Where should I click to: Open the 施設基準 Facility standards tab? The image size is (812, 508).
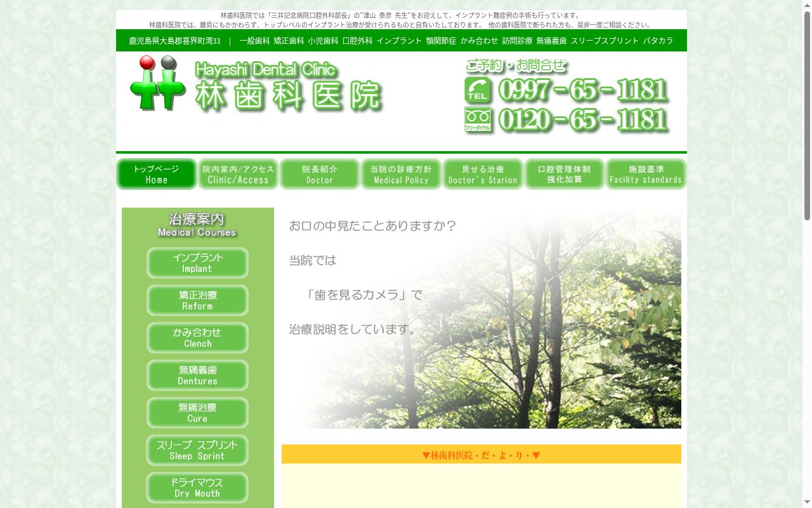(646, 174)
